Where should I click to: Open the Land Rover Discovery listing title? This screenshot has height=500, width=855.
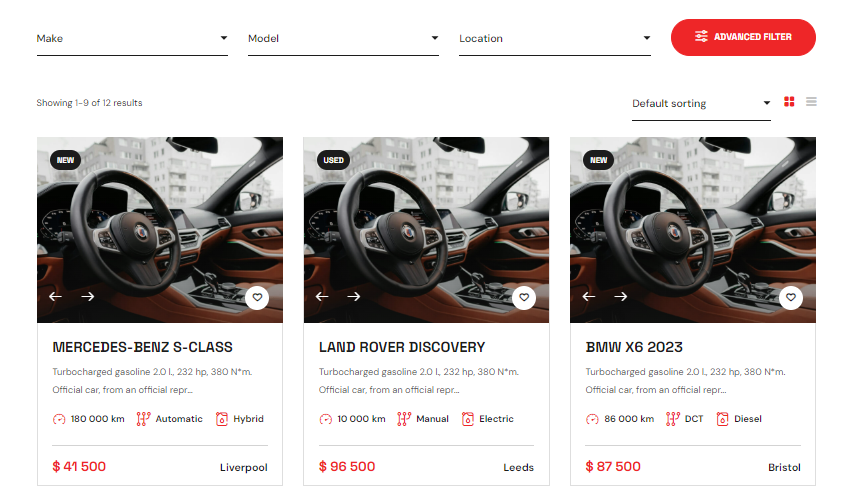click(x=402, y=347)
